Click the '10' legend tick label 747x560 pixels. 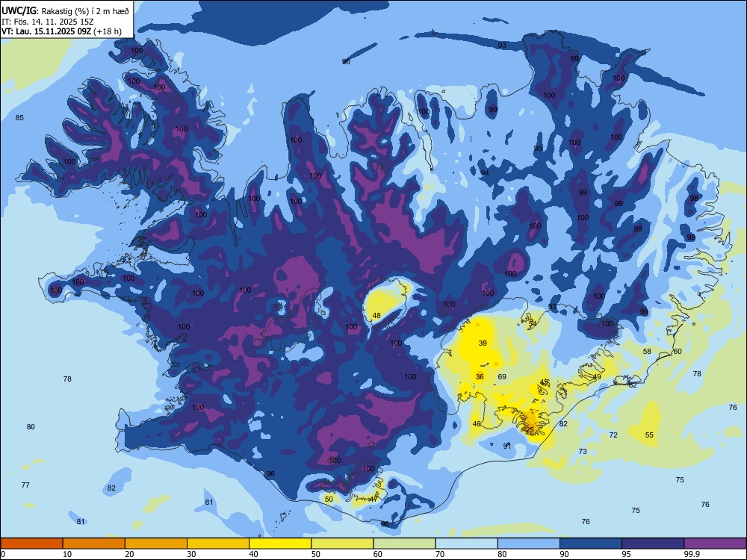(x=67, y=554)
